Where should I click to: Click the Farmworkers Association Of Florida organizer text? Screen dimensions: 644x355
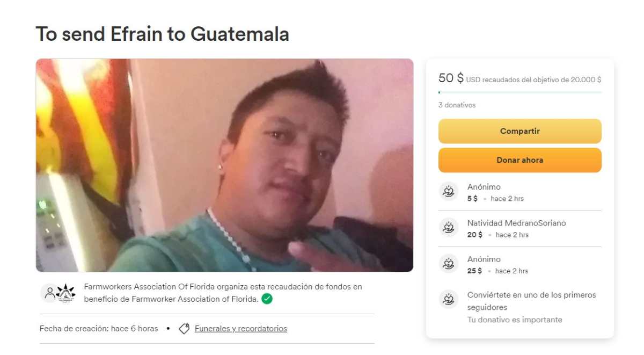pyautogui.click(x=223, y=293)
